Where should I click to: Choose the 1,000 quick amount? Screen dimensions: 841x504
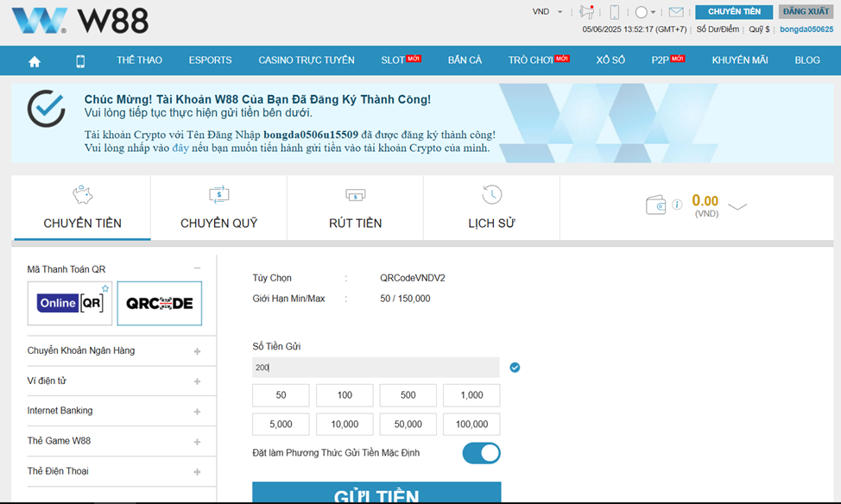(471, 395)
